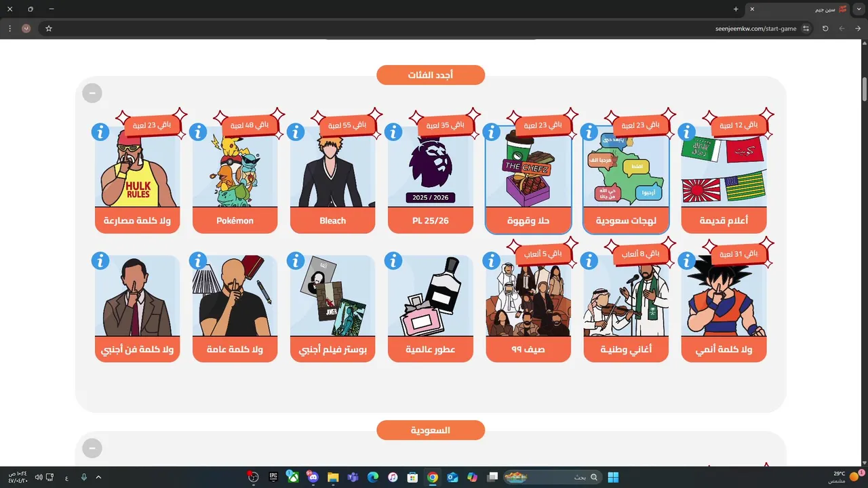The height and width of the screenshot is (488, 868).
Task: Open Discord from taskbar
Action: [313, 477]
